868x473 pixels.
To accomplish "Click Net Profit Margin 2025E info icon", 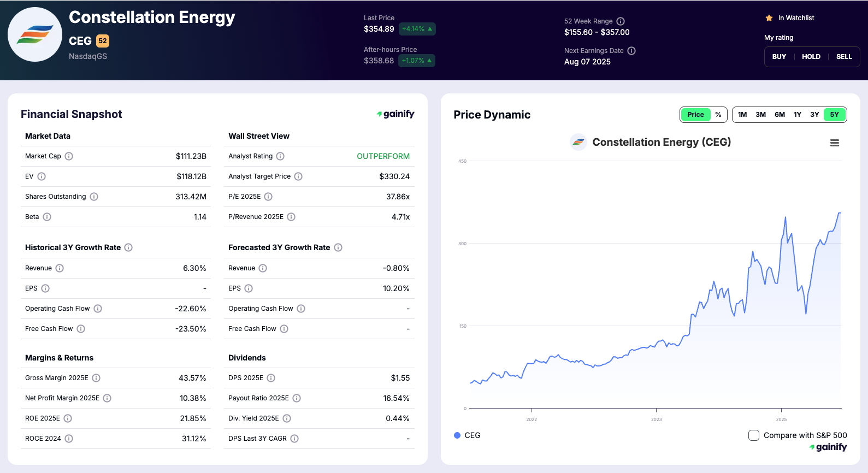I will [107, 398].
